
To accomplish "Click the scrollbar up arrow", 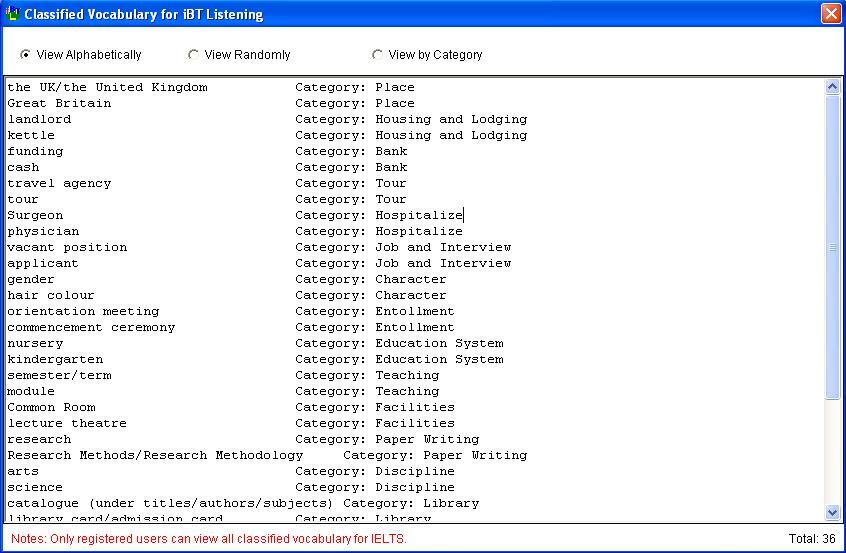I will pyautogui.click(x=832, y=87).
